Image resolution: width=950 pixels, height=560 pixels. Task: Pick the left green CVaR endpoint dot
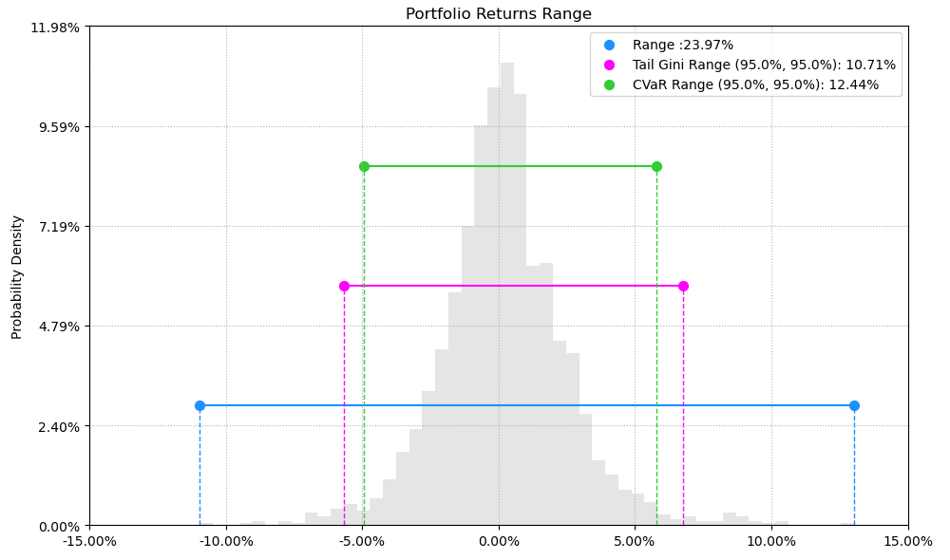364,166
